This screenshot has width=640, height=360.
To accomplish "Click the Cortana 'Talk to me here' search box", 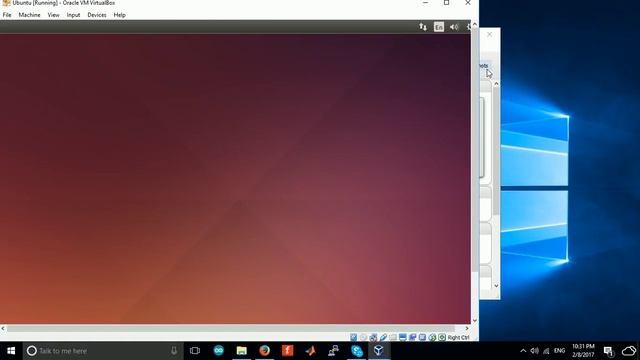I will tap(103, 351).
